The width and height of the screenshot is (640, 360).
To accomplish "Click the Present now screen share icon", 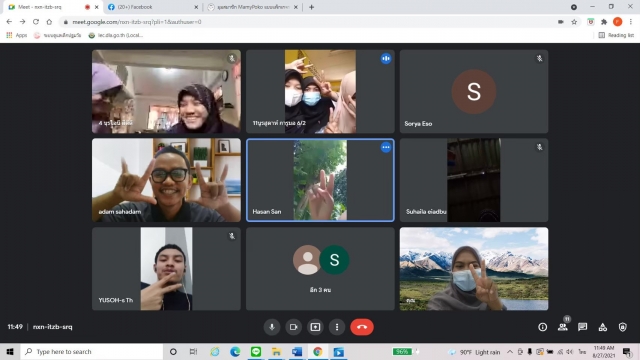I will 315,327.
